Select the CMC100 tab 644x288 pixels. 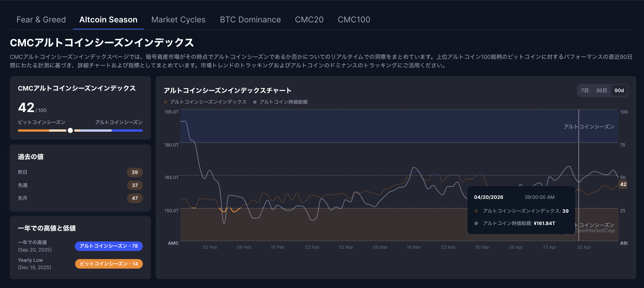pos(354,20)
